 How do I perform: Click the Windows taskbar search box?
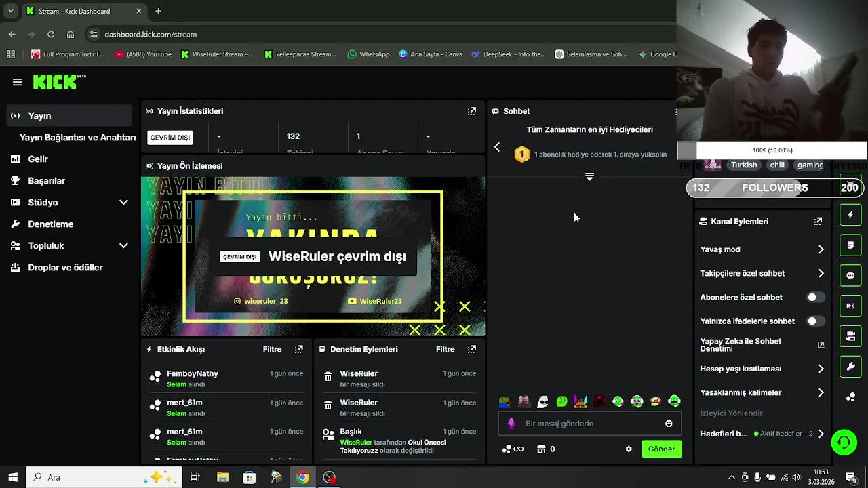(x=104, y=477)
